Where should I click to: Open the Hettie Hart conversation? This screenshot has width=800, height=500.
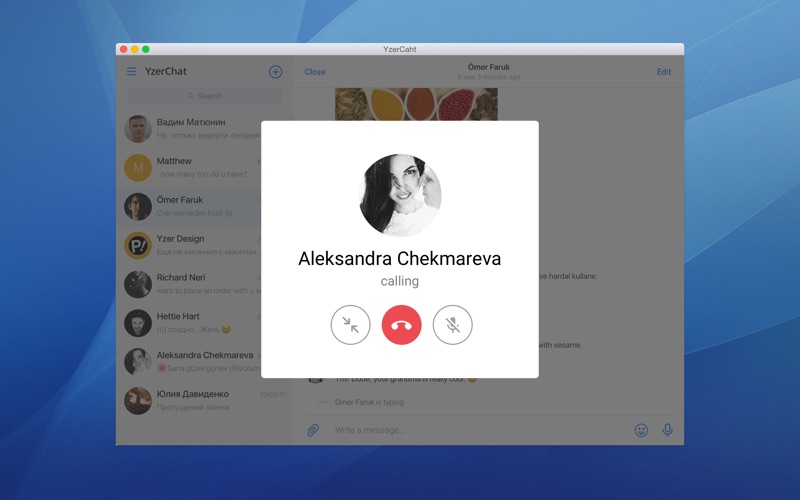(205, 322)
